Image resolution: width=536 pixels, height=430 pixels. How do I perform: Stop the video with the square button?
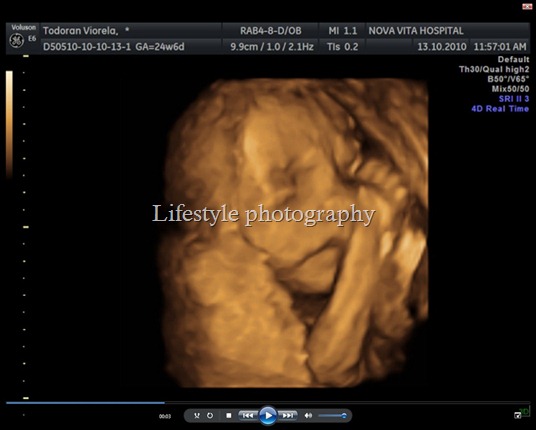[x=229, y=416]
